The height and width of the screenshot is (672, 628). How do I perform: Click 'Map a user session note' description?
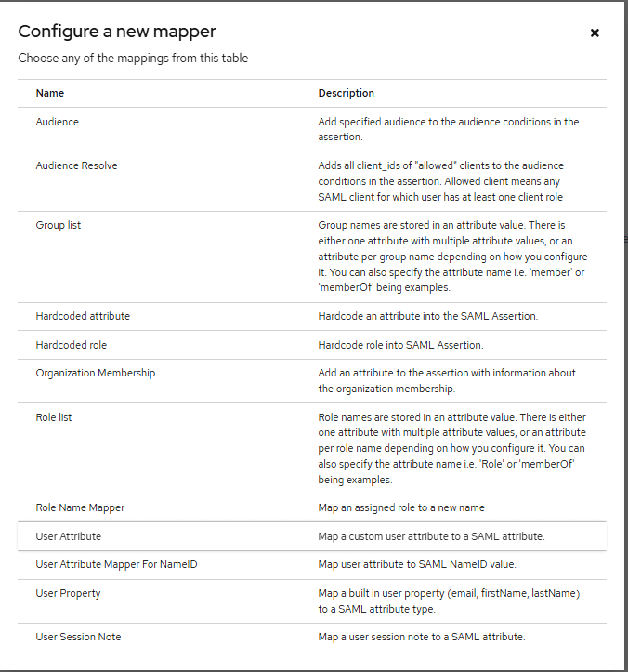(421, 637)
